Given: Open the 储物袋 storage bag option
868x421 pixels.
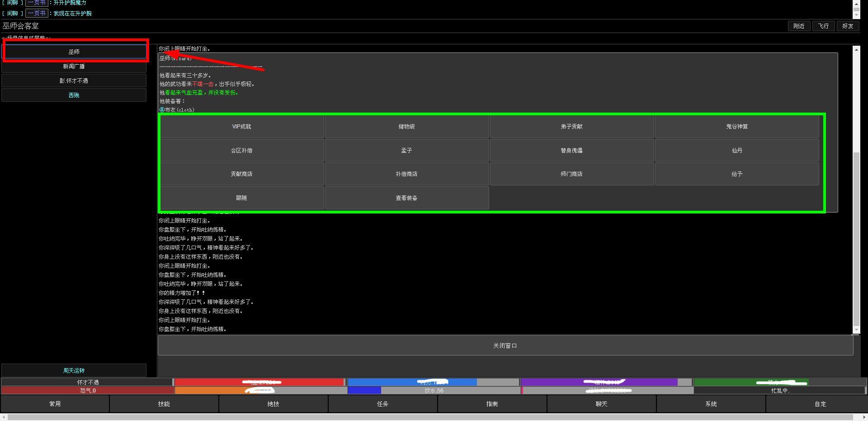Looking at the screenshot, I should [x=407, y=127].
